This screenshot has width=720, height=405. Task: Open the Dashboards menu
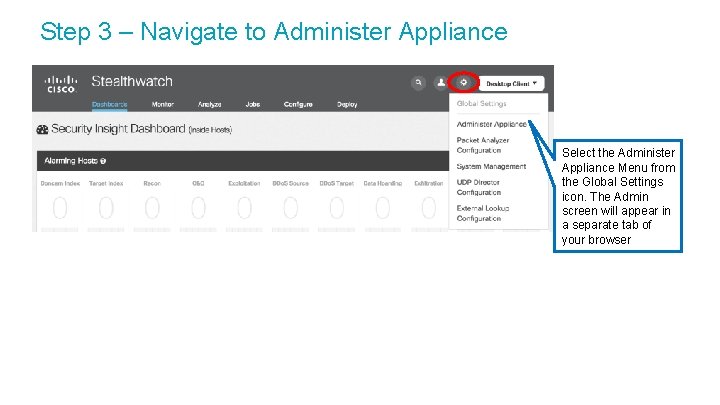click(109, 104)
